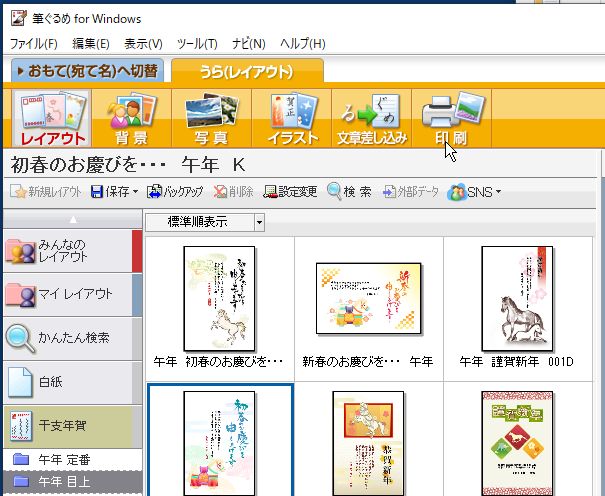Open 設定変更 settings change
Viewport: 605px width, 496px height.
tap(290, 192)
